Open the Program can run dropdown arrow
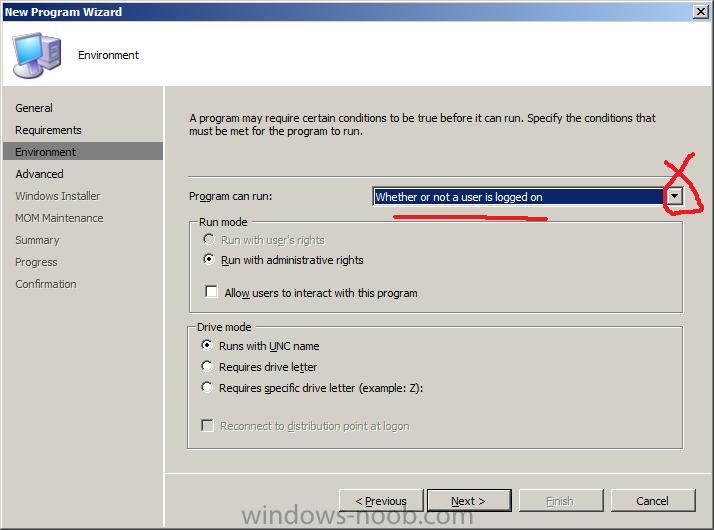Image resolution: width=714 pixels, height=530 pixels. coord(674,197)
